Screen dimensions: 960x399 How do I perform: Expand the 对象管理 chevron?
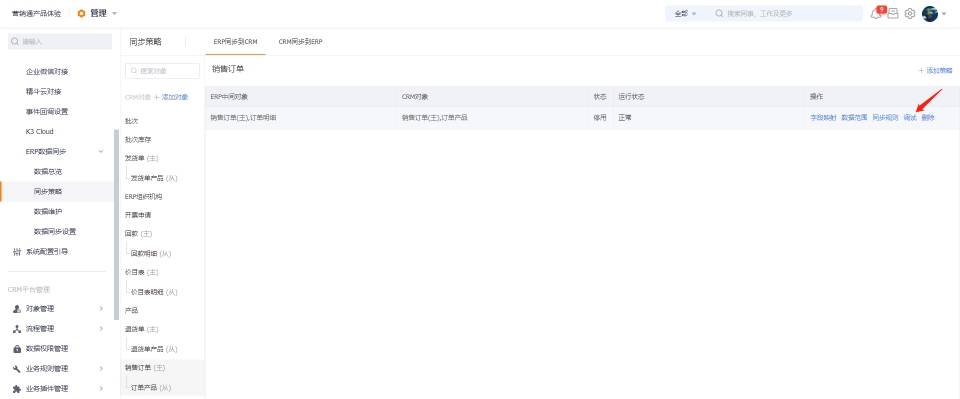click(x=101, y=308)
